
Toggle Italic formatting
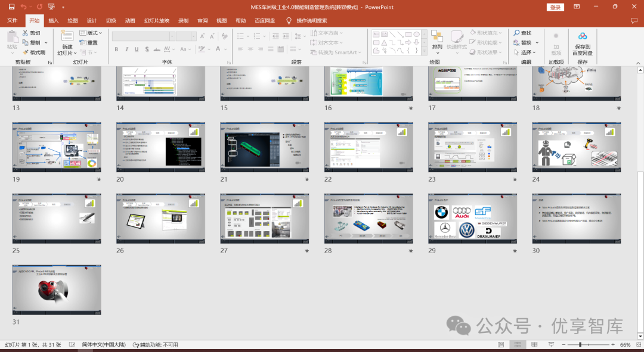[x=126, y=49]
